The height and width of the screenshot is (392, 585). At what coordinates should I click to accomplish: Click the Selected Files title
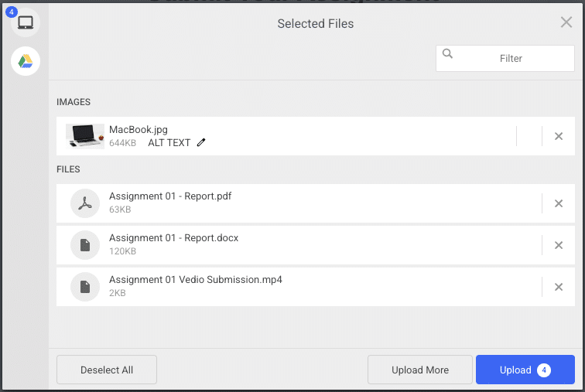316,23
